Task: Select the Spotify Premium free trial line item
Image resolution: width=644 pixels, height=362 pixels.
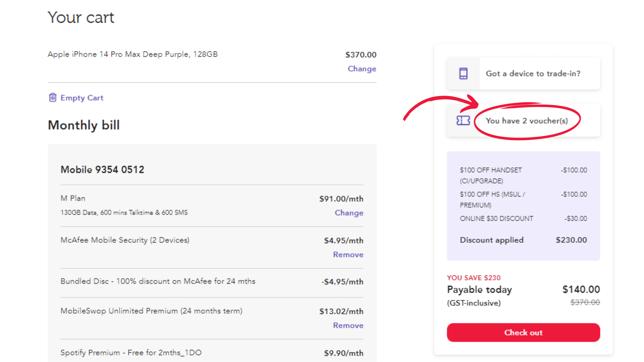Action: [x=131, y=352]
